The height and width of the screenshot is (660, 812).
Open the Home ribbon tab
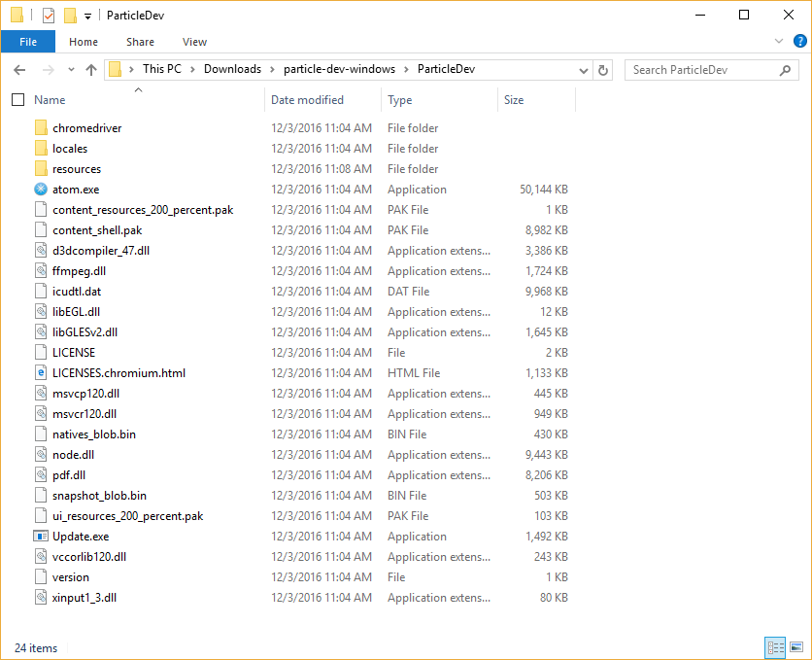click(84, 42)
